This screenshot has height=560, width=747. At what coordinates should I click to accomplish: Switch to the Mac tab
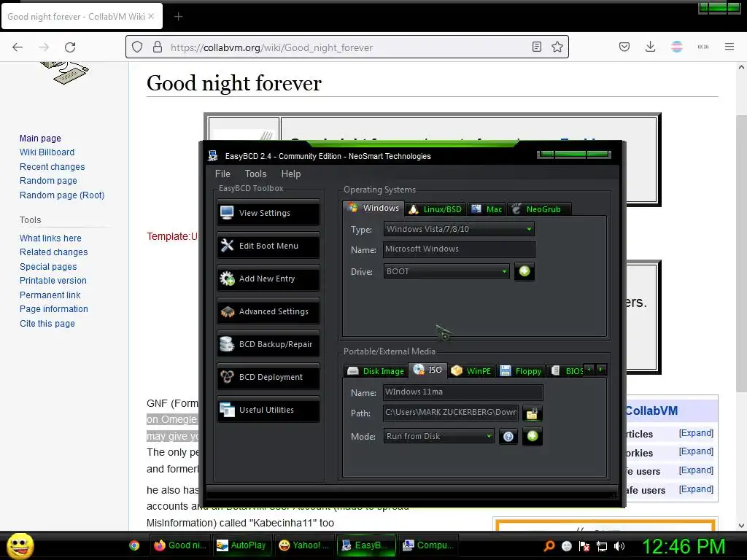[x=487, y=209]
